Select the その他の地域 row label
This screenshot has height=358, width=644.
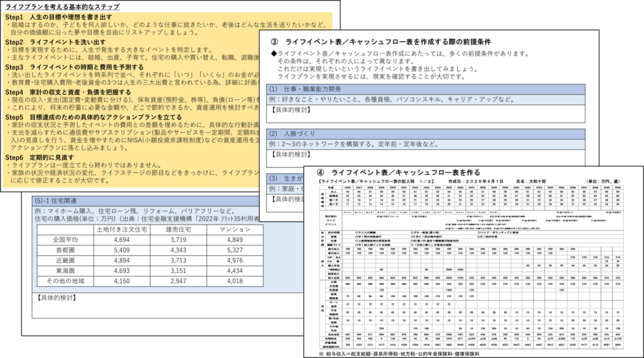[x=65, y=281]
